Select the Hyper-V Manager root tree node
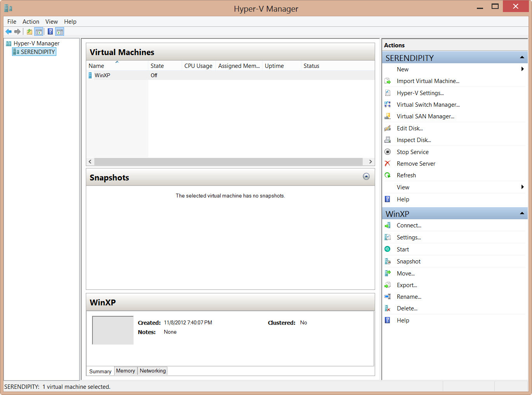The image size is (532, 395). pyautogui.click(x=37, y=43)
